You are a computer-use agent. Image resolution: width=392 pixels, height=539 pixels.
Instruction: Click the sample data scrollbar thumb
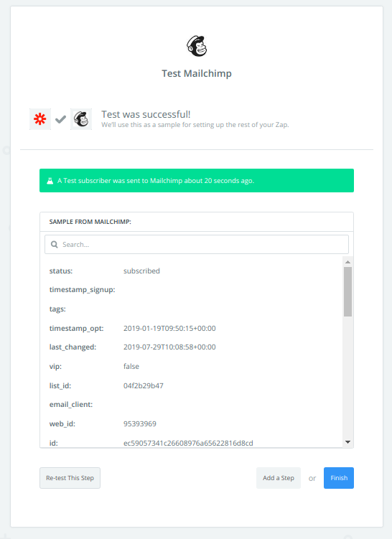347,291
